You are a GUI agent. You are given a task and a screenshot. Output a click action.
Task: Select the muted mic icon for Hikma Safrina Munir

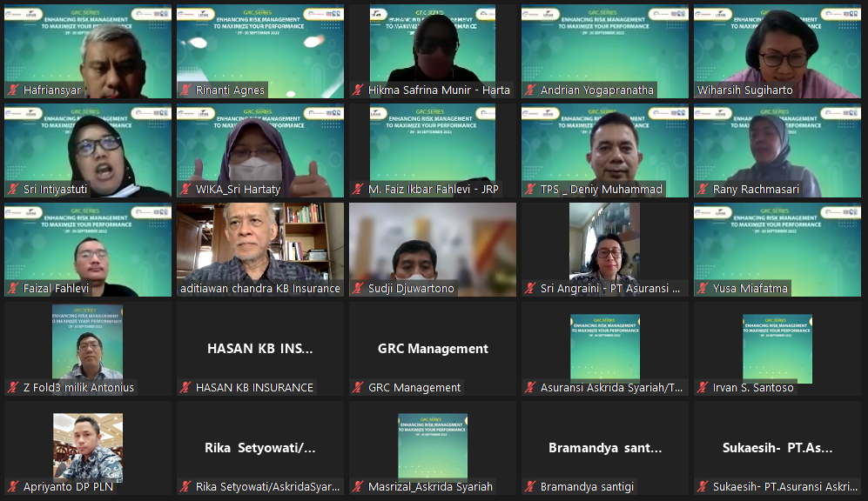pyautogui.click(x=358, y=90)
